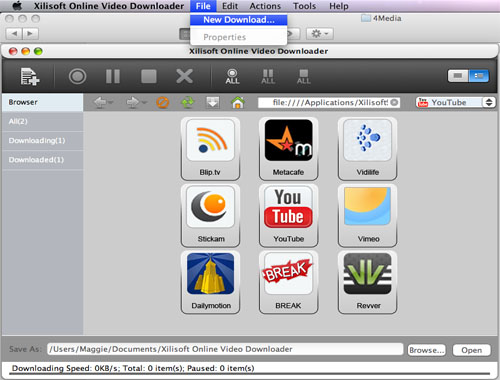The image size is (500, 380).
Task: Click the 4Media folder title in Finder window
Action: (381, 18)
